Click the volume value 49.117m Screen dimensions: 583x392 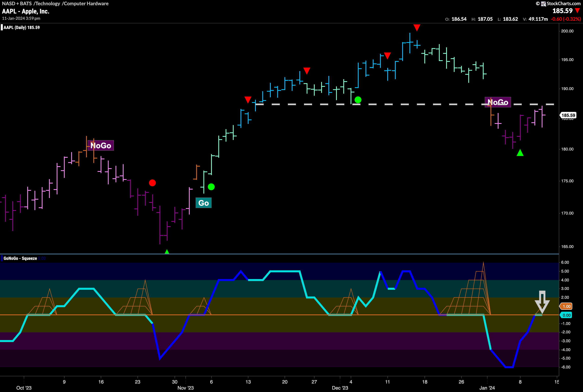pyautogui.click(x=538, y=19)
